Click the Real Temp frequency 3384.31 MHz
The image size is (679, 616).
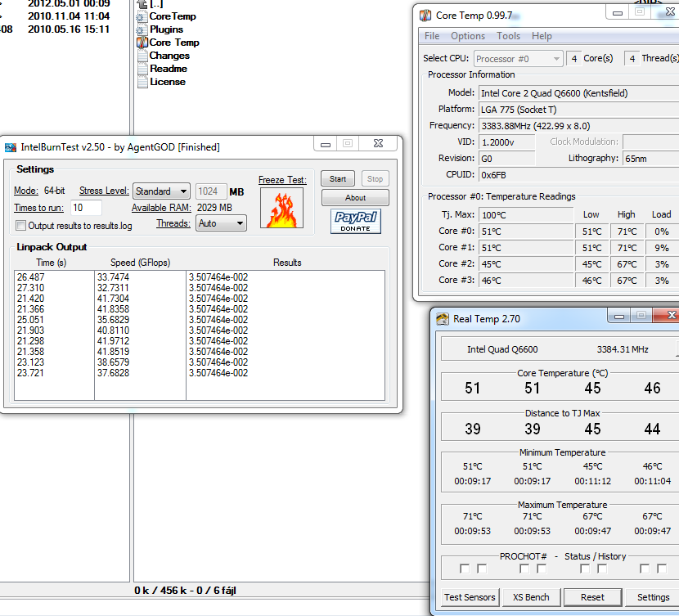click(623, 349)
